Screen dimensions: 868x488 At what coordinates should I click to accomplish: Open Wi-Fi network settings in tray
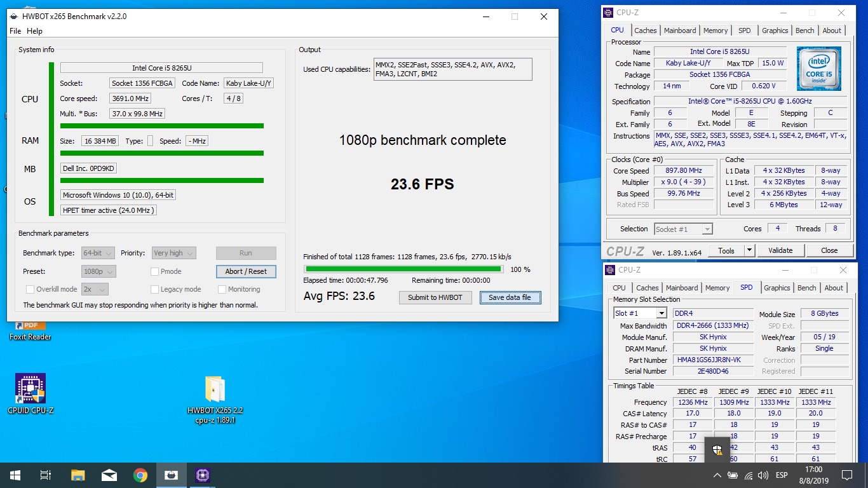click(x=748, y=475)
